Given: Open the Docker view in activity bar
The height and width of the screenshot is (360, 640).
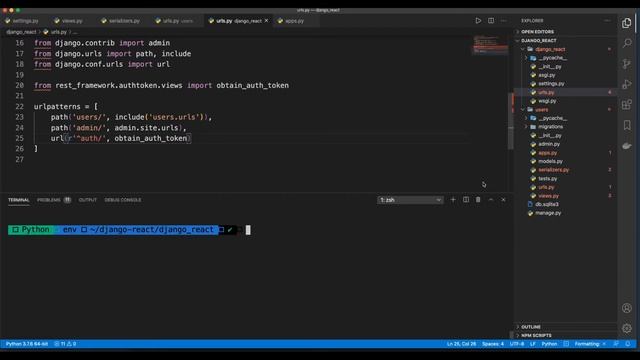Looking at the screenshot, I should pyautogui.click(x=627, y=146).
